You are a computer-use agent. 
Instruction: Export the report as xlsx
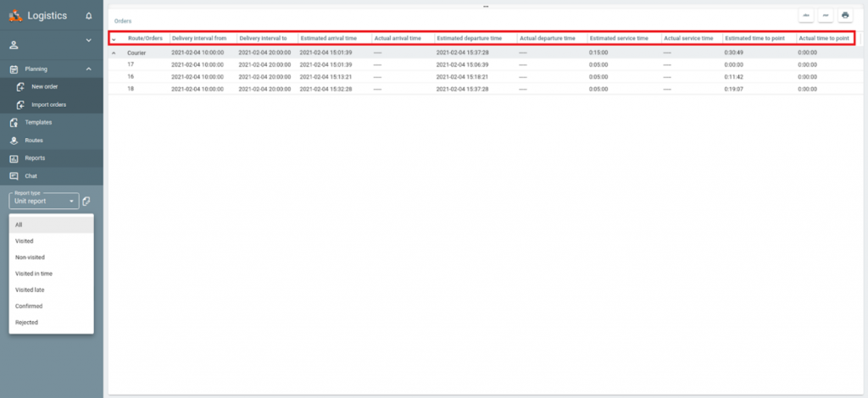coord(806,15)
